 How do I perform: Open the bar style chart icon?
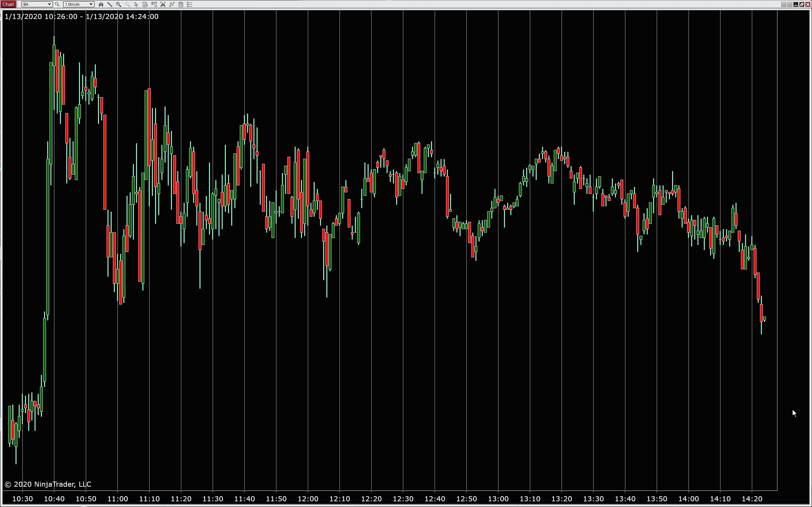tap(101, 4)
